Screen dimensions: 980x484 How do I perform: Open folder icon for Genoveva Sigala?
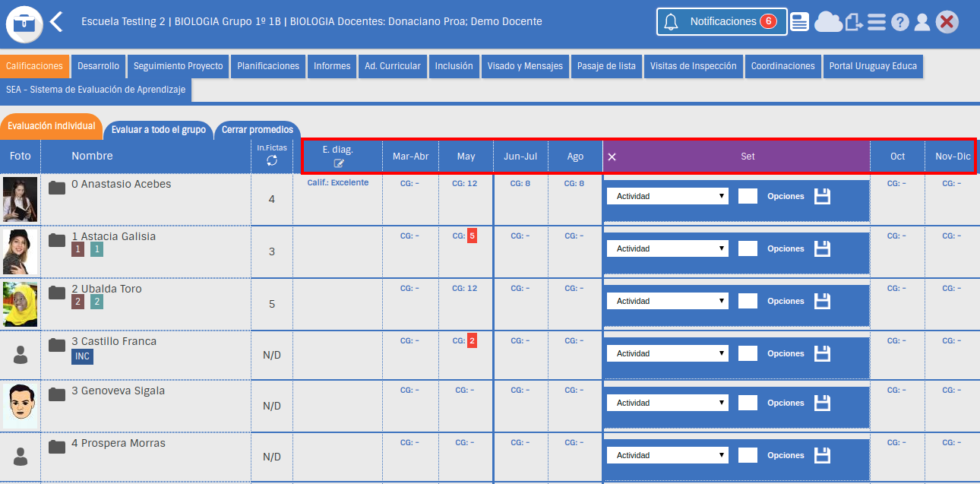click(57, 394)
